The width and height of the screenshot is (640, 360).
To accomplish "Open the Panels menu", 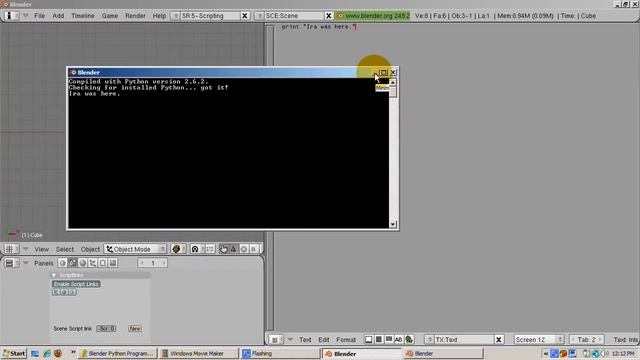I will click(x=44, y=263).
